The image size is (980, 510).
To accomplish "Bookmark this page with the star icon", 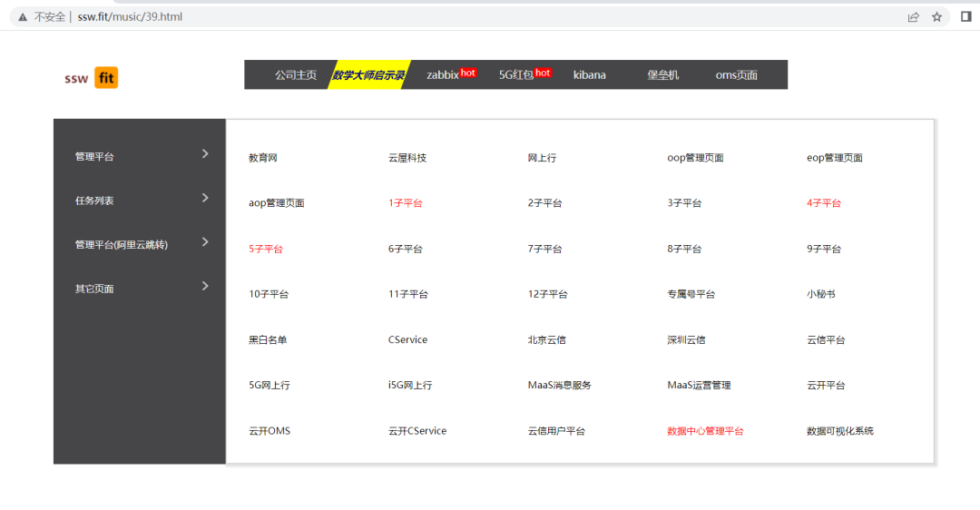I will point(936,17).
